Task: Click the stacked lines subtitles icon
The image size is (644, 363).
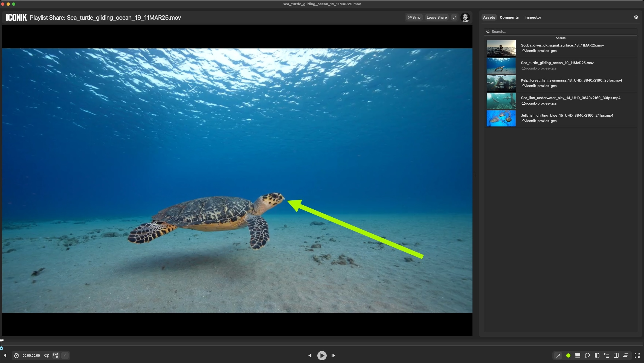Action: point(626,355)
